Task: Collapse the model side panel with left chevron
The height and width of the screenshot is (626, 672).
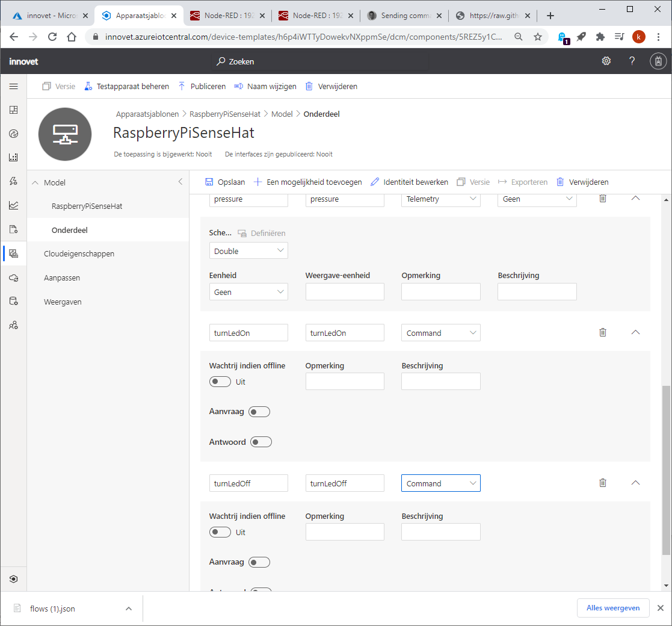Action: click(x=180, y=182)
